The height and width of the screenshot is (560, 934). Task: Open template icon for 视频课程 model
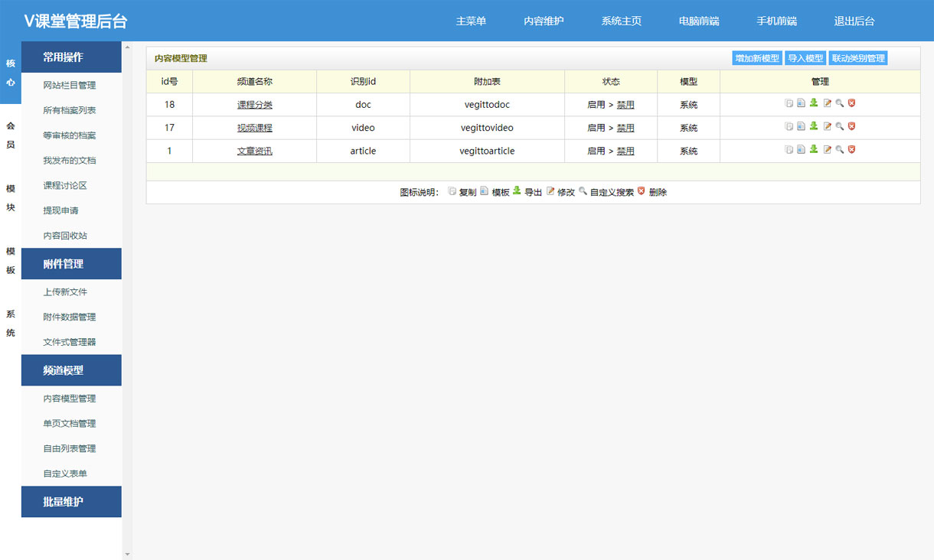801,126
